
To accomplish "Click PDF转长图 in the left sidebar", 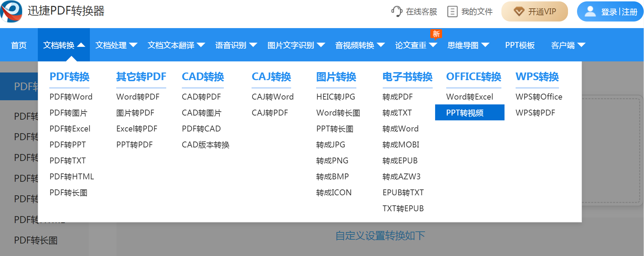I will [36, 240].
